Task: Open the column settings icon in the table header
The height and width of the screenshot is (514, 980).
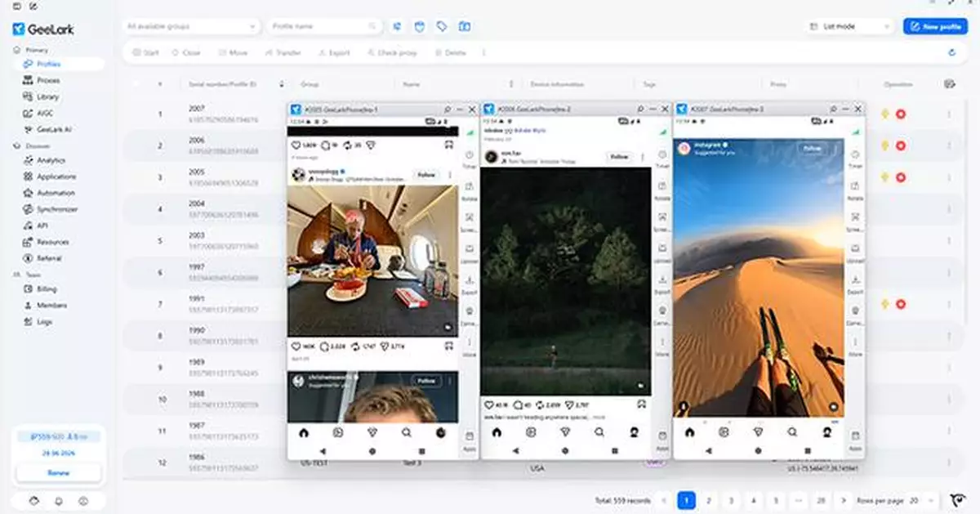Action: click(x=949, y=83)
